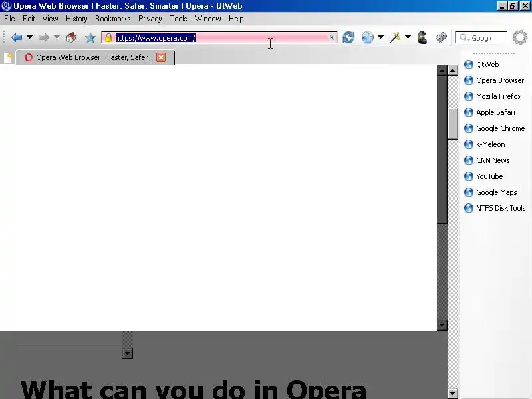This screenshot has height=399, width=532.
Task: Click the inner dark scrollbar up arrow
Action: tap(442, 70)
